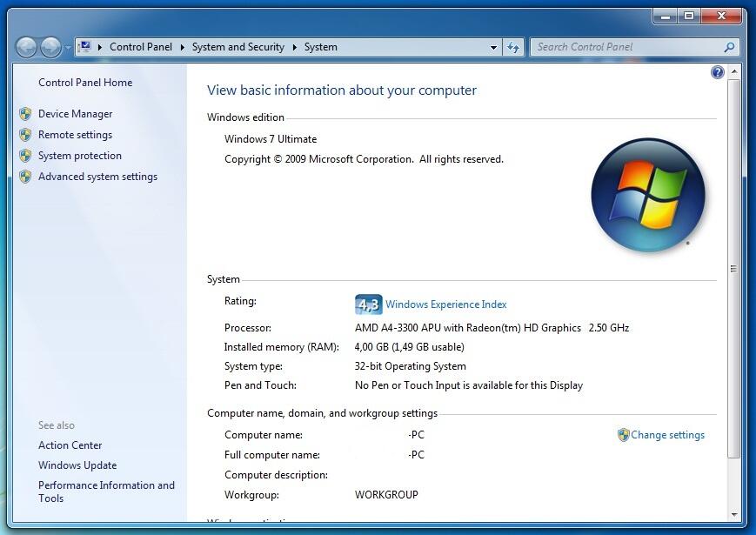756x535 pixels.
Task: Open Windows Experience Index link
Action: coord(446,304)
